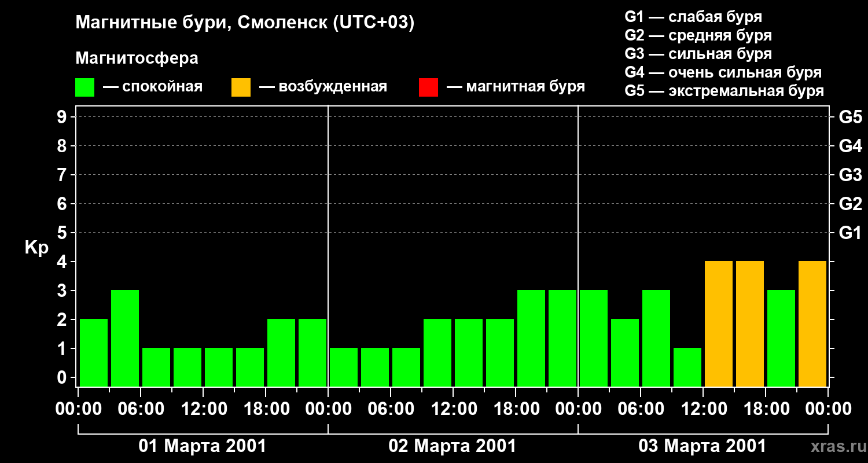Click the '03 Марта 2001' date label
The width and height of the screenshot is (868, 463).
(703, 446)
